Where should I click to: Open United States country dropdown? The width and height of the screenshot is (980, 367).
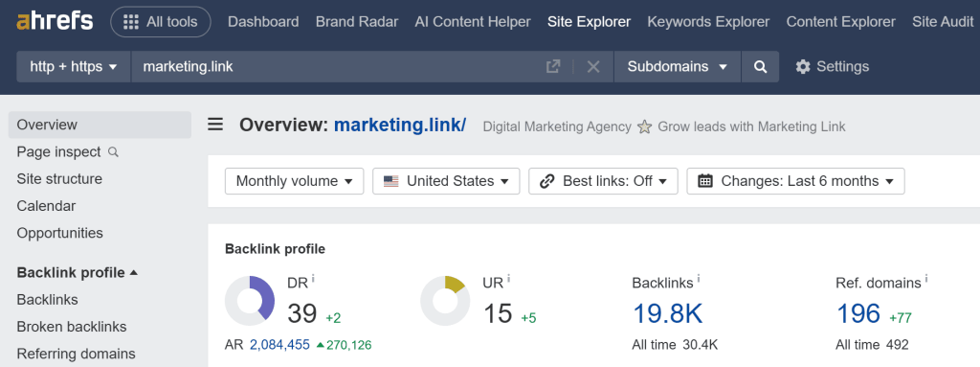coord(446,181)
